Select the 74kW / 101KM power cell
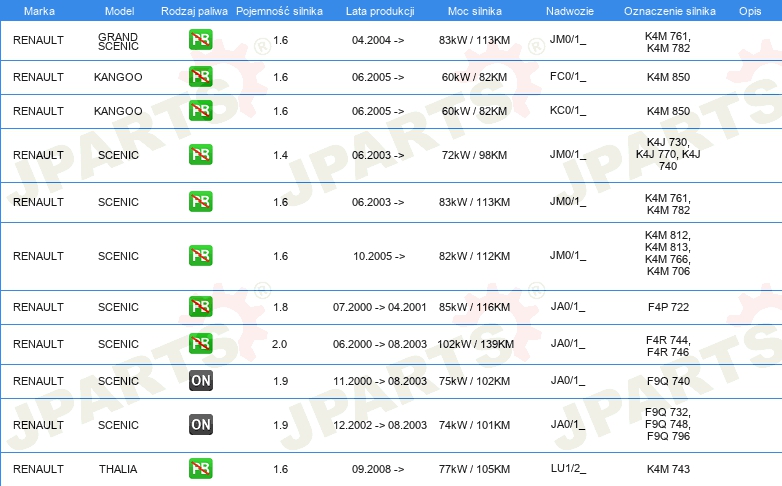This screenshot has width=782, height=486. coord(474,425)
